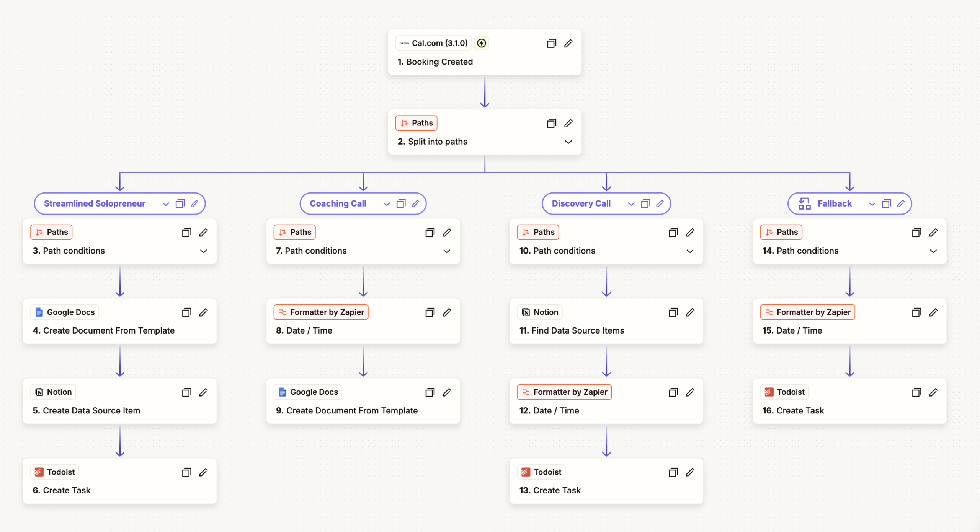This screenshot has height=532, width=980.
Task: Expand step 14 Path conditions chevron
Action: (933, 251)
